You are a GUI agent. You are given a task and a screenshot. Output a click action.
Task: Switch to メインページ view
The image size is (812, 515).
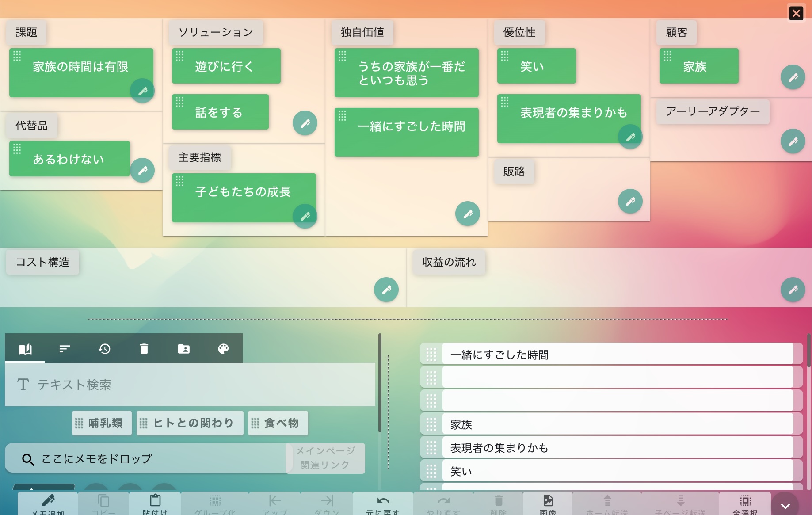click(x=324, y=451)
